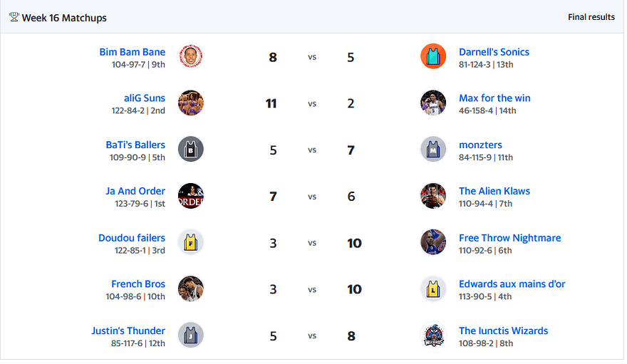Click the French Bros avatar photo
The width and height of the screenshot is (627, 364).
tap(191, 289)
